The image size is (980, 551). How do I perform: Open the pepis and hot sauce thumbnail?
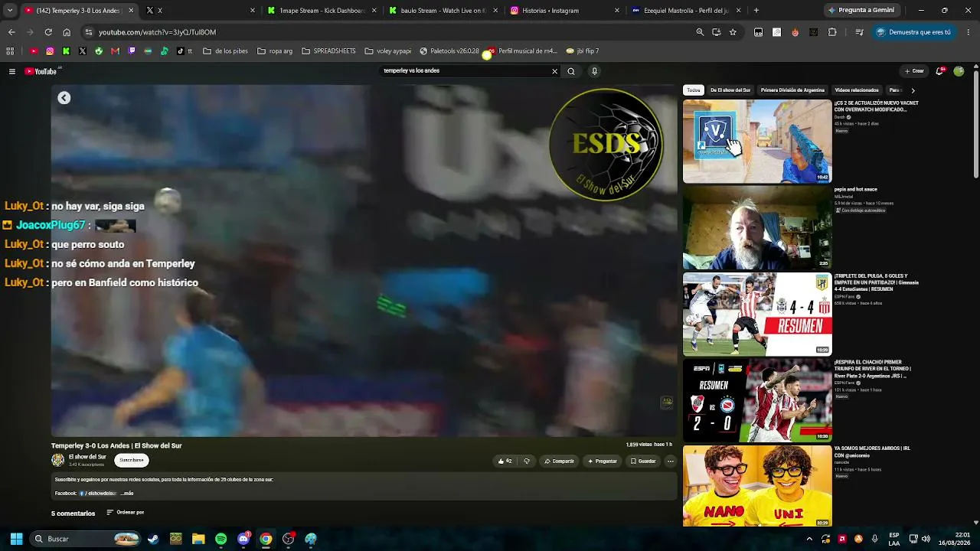point(757,227)
